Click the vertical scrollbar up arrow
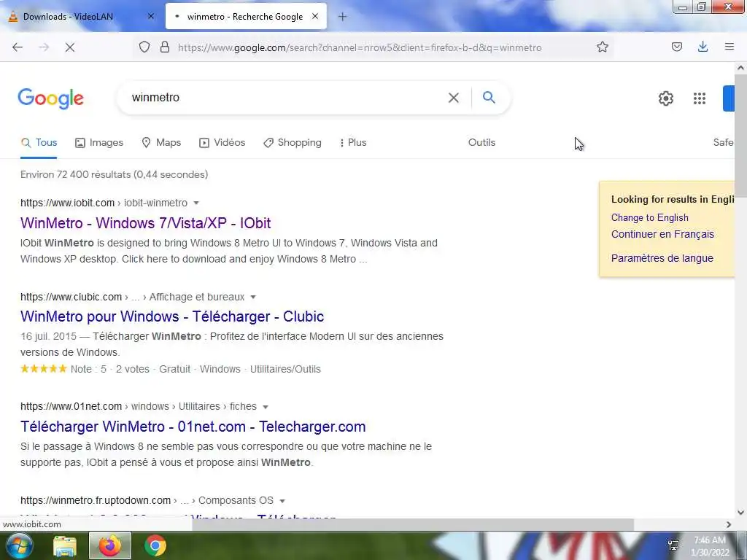The height and width of the screenshot is (560, 747). [x=740, y=68]
